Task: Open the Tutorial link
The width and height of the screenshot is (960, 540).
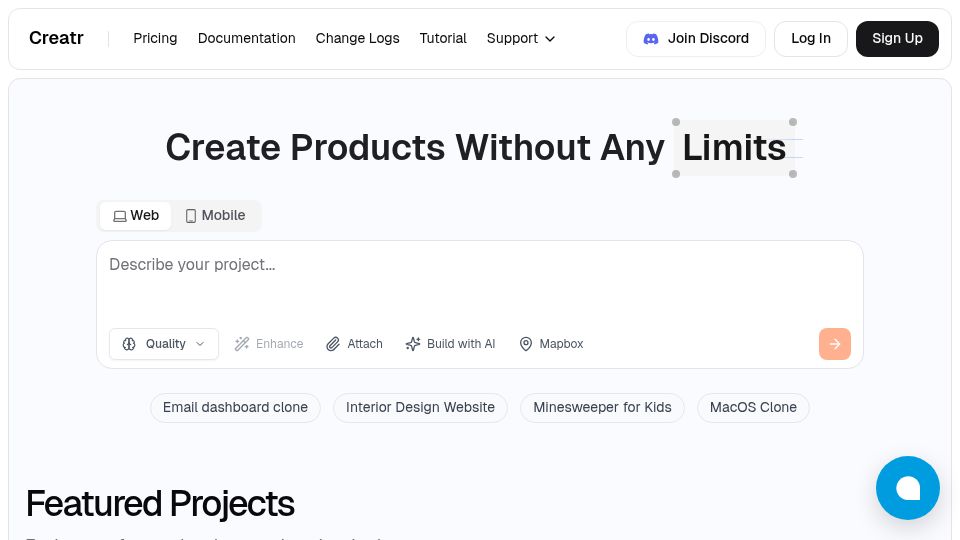Action: click(x=443, y=39)
